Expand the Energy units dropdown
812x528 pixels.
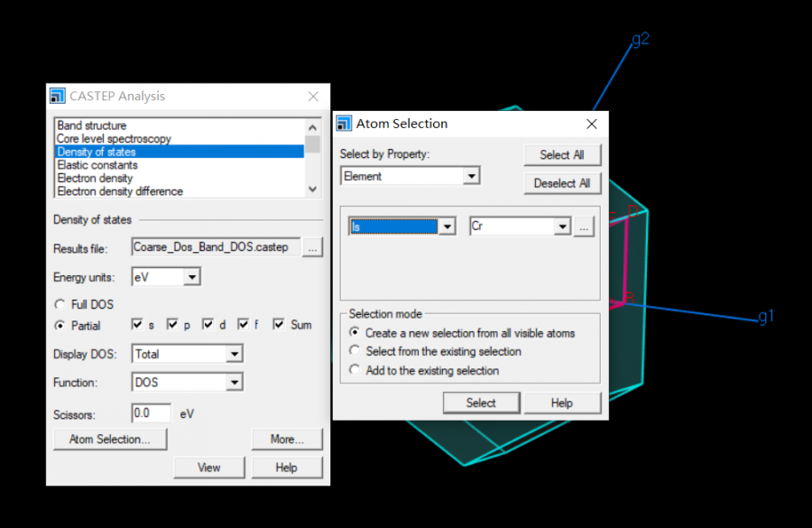[191, 278]
